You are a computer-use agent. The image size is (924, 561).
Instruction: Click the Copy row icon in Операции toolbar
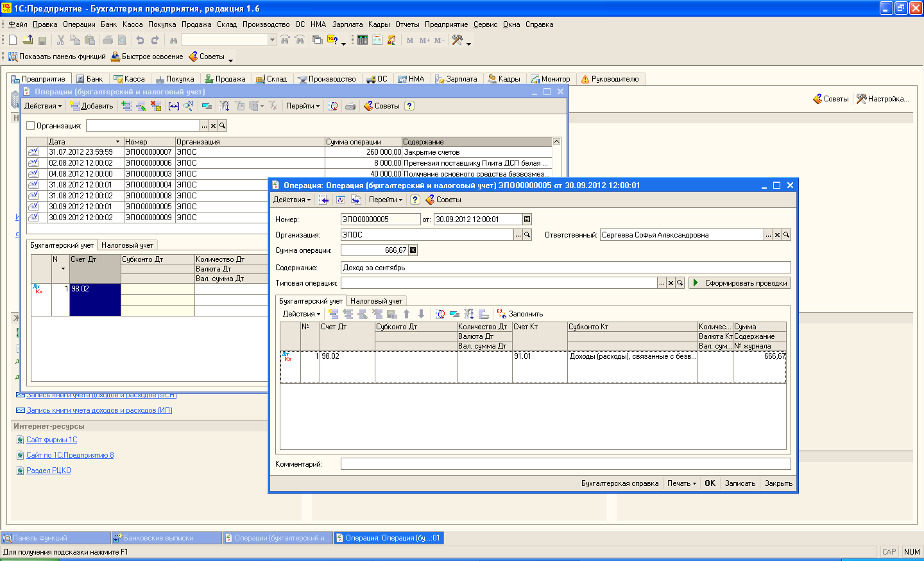click(x=126, y=106)
